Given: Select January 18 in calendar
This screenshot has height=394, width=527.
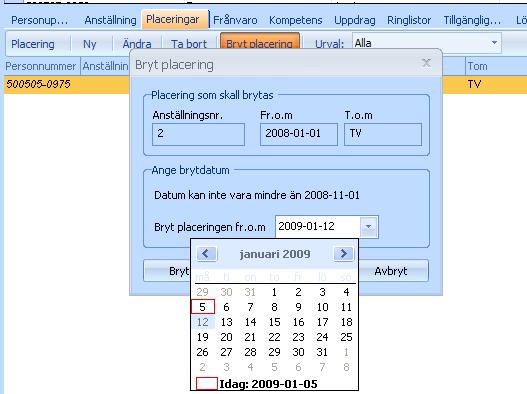Looking at the screenshot, I should (x=347, y=322).
